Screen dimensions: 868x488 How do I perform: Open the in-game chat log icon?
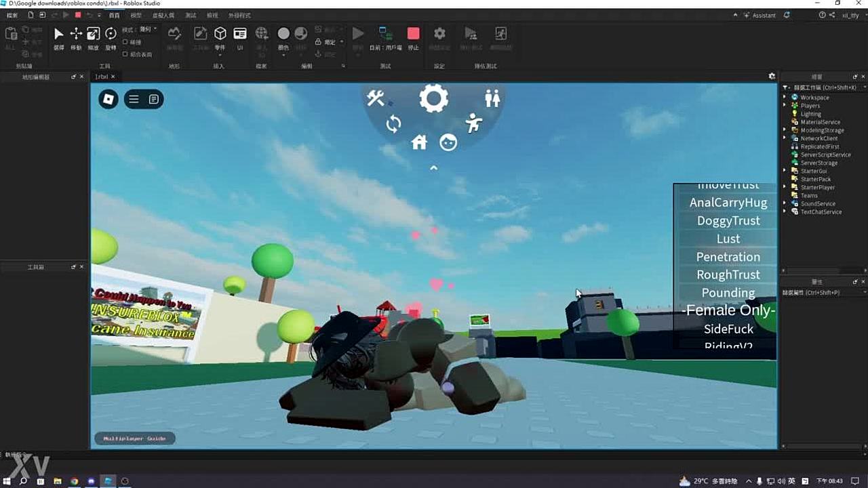154,100
